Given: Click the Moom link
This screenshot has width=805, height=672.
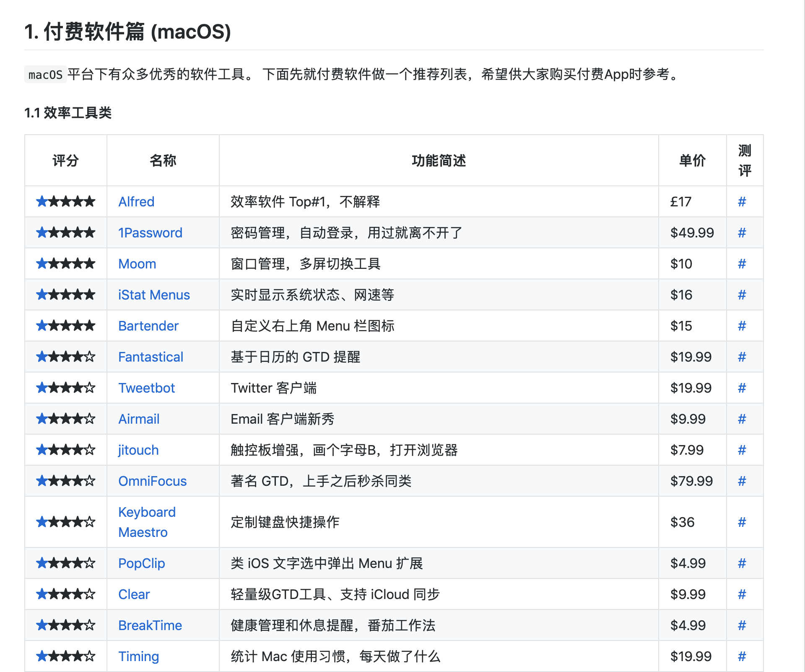Looking at the screenshot, I should 137,264.
